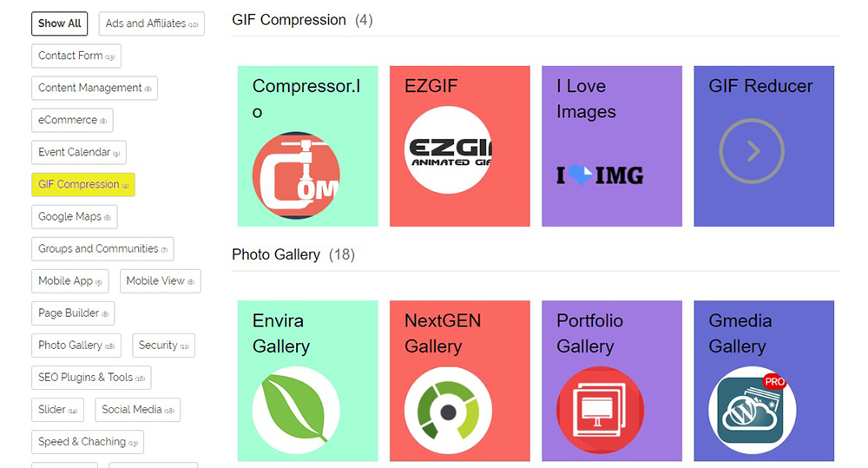Choose the Photo Gallery filter tag

pos(76,345)
